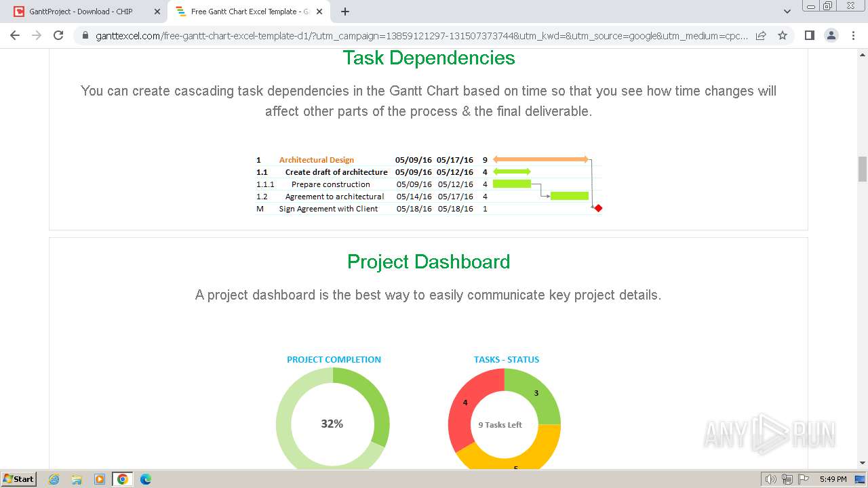Launch Microsoft Edge from the taskbar
868x488 pixels.
point(146,479)
